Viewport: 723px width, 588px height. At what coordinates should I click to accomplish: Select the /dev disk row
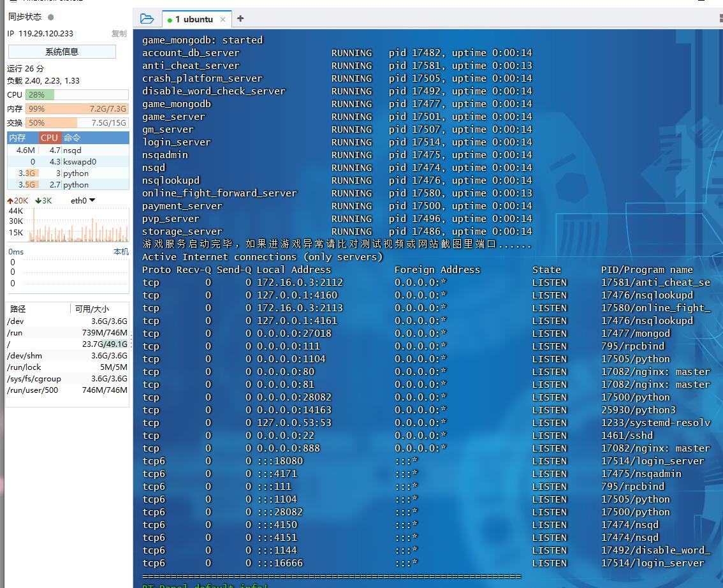(68, 321)
